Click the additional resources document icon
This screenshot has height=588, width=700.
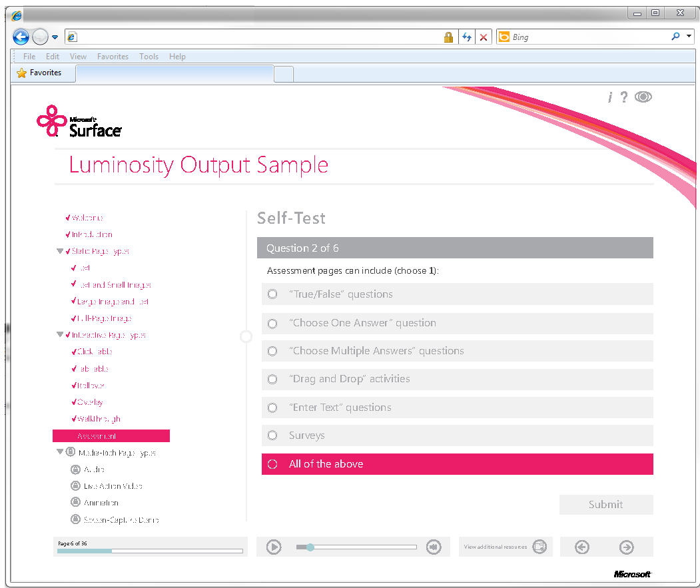pos(539,547)
